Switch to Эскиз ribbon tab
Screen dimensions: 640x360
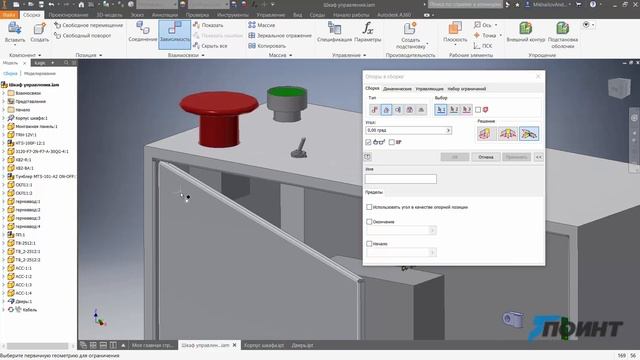click(137, 15)
